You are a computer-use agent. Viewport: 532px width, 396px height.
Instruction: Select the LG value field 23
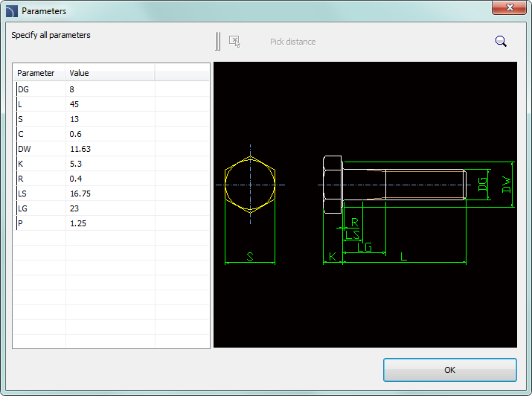[109, 208]
